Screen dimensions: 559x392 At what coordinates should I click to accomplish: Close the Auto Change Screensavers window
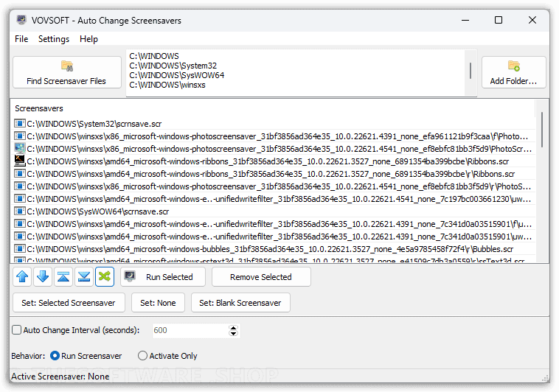click(532, 21)
